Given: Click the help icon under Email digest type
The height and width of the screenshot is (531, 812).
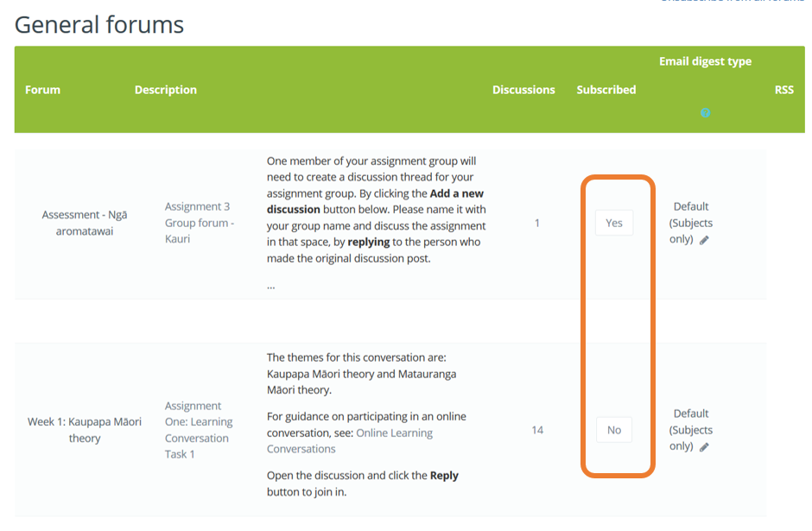Looking at the screenshot, I should [x=705, y=112].
